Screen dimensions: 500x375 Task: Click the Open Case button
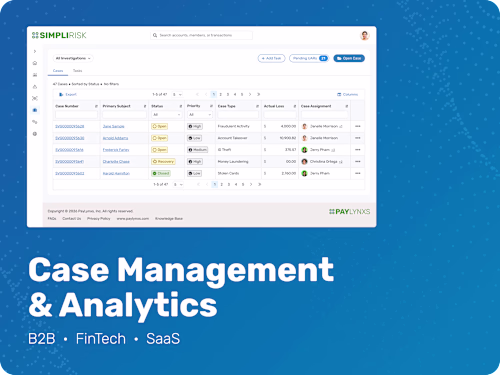tap(349, 58)
